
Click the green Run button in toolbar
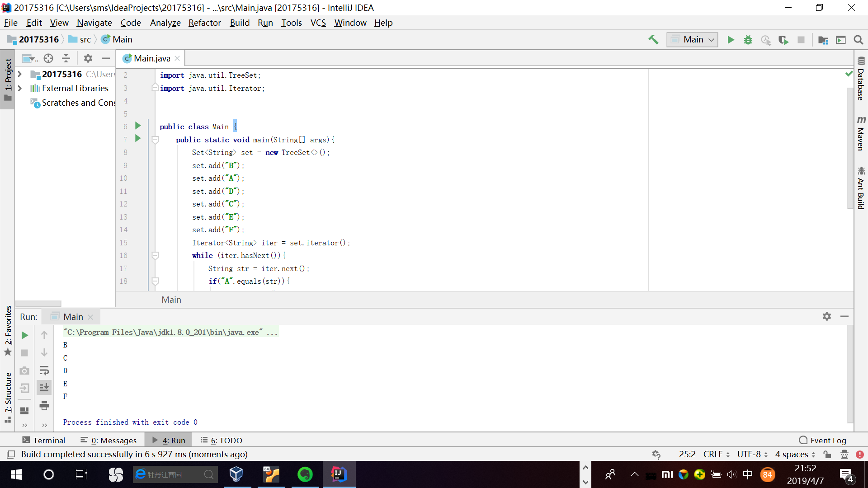tap(731, 40)
